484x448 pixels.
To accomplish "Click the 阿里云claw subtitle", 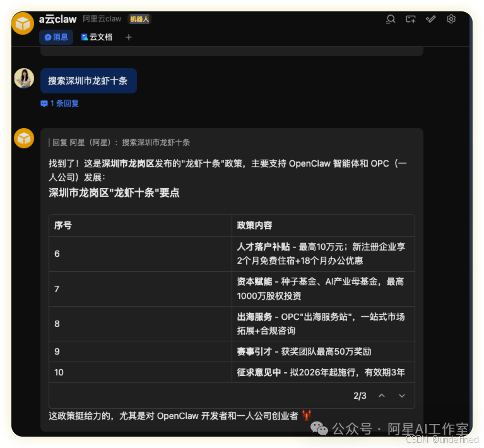I will [x=102, y=19].
